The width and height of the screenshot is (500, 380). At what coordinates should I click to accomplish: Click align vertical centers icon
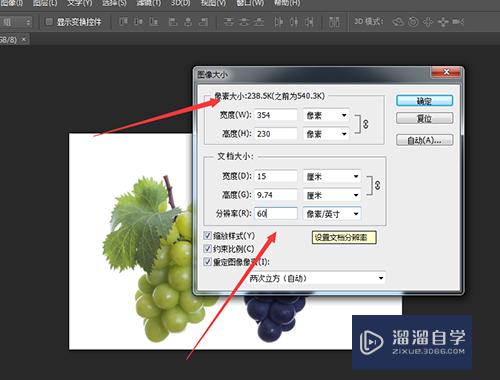(x=138, y=22)
